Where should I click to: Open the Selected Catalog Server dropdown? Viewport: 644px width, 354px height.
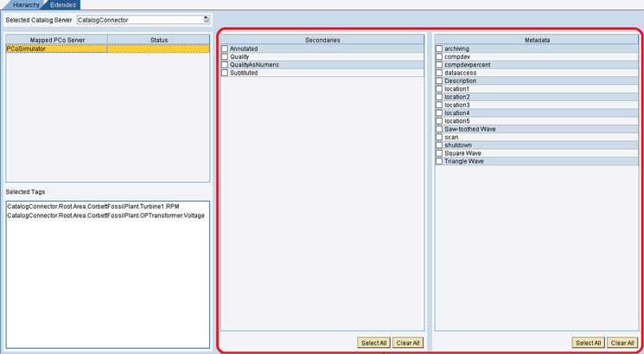tap(206, 20)
